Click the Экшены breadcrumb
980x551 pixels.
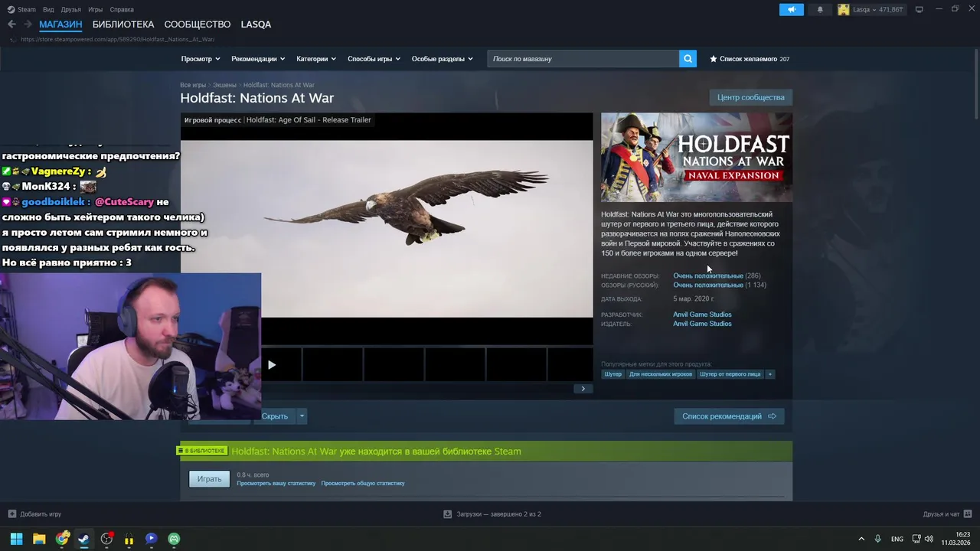click(x=224, y=85)
